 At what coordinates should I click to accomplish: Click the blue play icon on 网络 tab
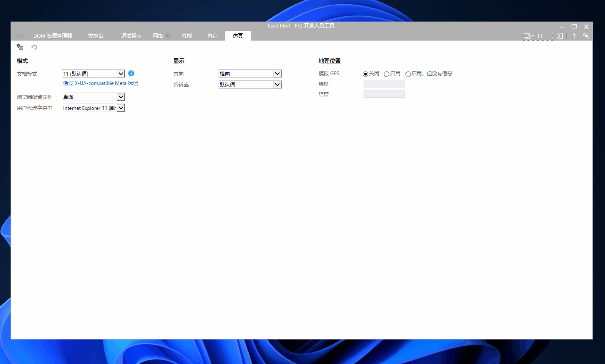coord(168,36)
